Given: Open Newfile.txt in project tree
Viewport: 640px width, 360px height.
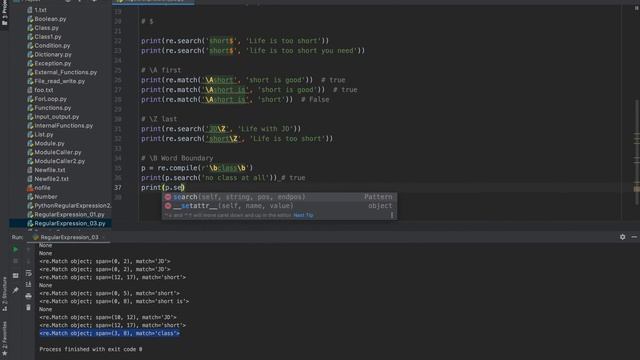Looking at the screenshot, I should click(50, 170).
